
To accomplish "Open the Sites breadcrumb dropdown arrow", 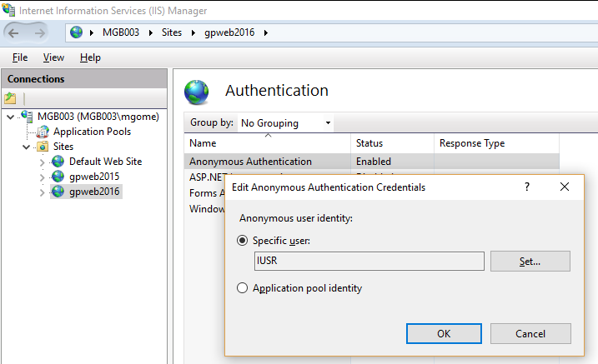I will pyautogui.click(x=193, y=32).
